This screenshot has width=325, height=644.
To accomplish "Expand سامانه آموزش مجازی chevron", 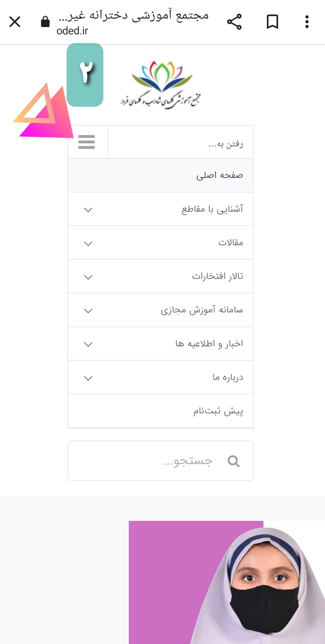I will pos(88,311).
